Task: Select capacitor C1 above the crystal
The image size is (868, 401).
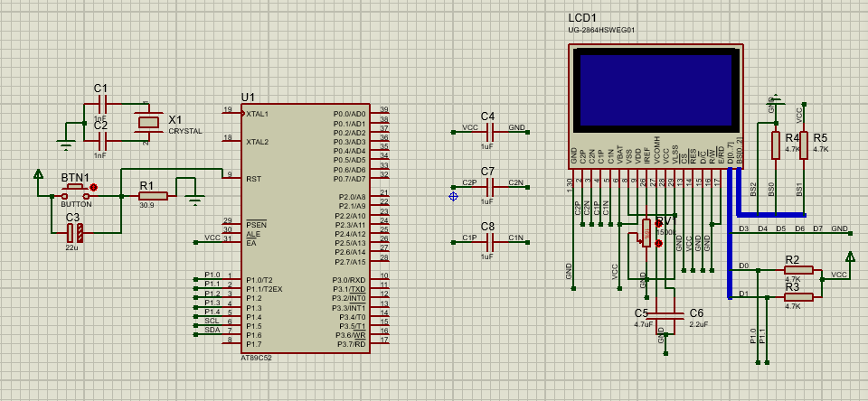Action: (102, 104)
